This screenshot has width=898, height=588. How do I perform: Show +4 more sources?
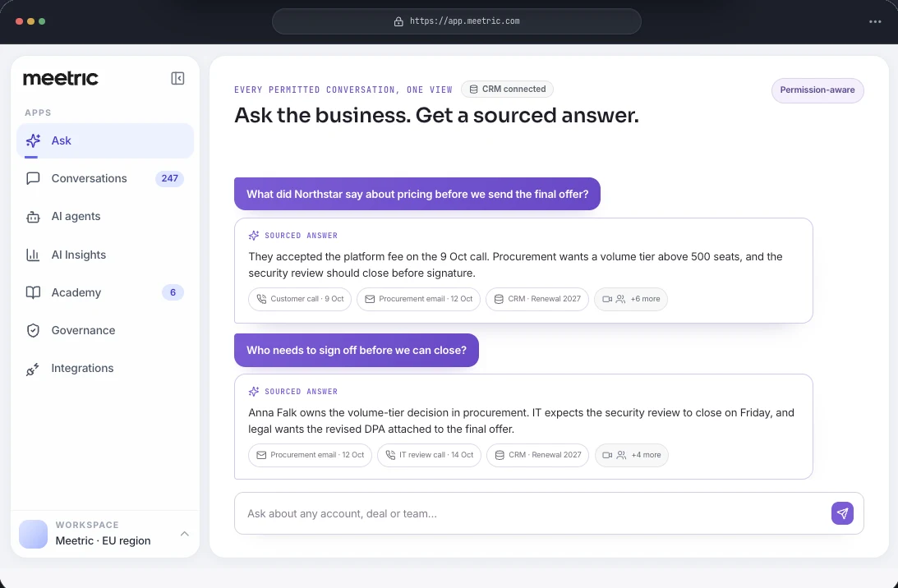tap(632, 455)
